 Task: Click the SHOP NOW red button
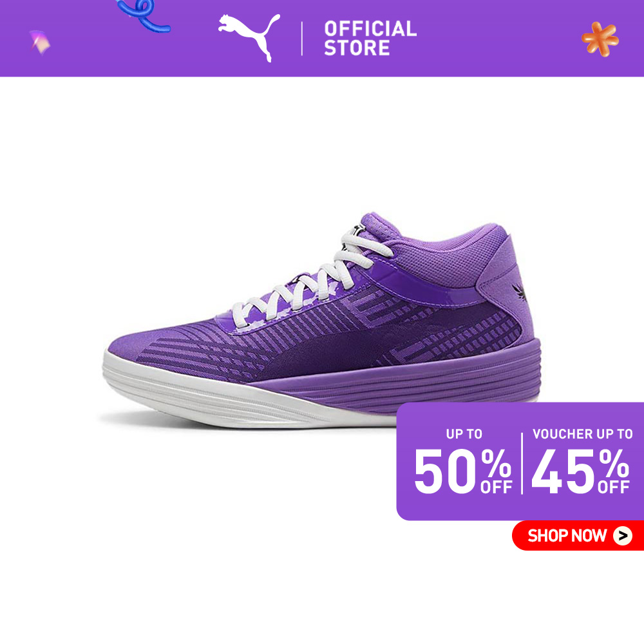[578, 535]
